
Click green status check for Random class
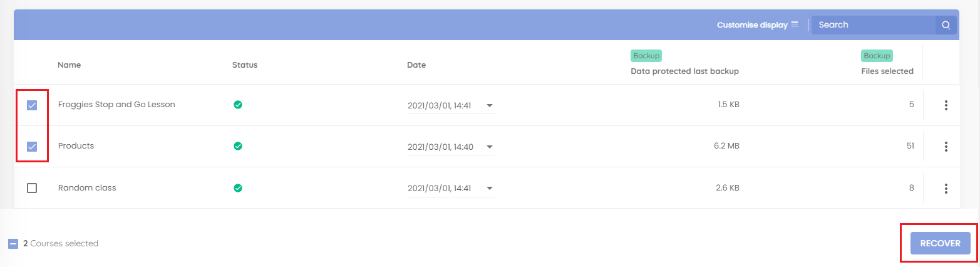pos(237,187)
